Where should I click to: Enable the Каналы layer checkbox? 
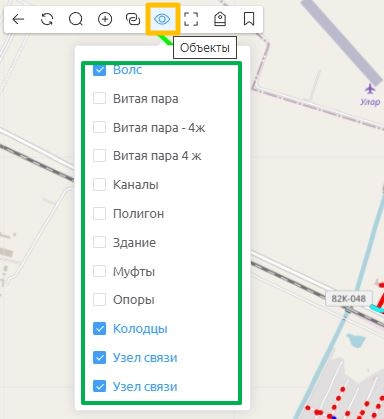99,184
